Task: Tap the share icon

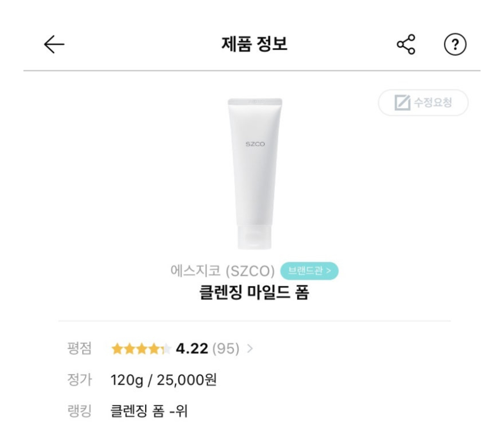Action: click(406, 44)
